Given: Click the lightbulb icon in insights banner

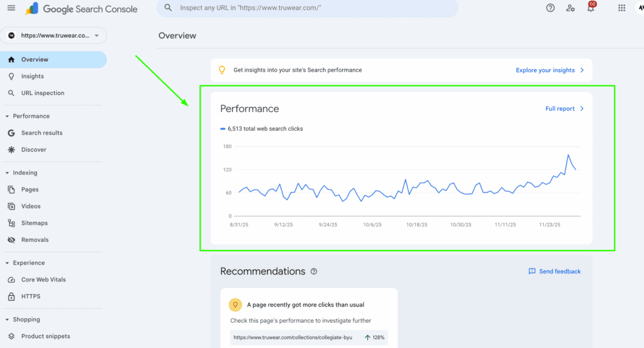Looking at the screenshot, I should coord(221,70).
